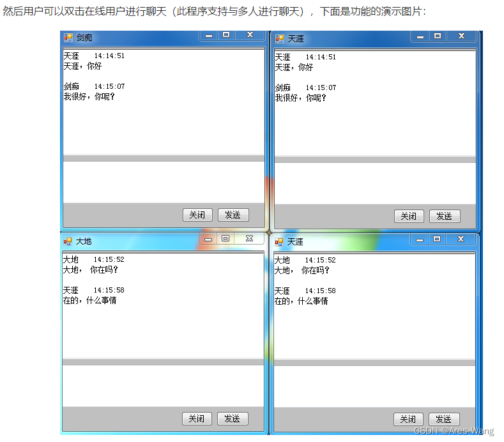Click the app icon in 大地 window title bar
Viewport: 504px width, 442px height.
(x=68, y=241)
